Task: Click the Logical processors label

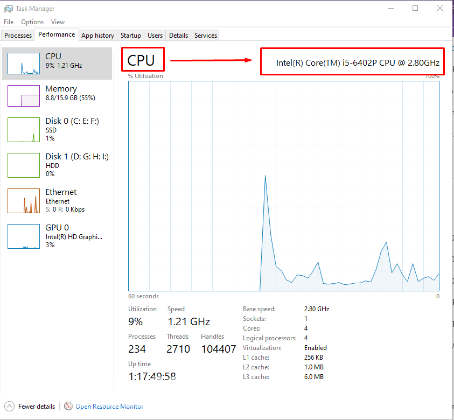Action: 269,338
